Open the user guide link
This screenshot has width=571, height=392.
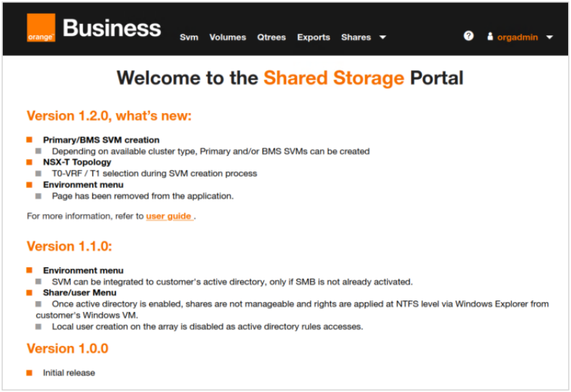click(x=169, y=216)
